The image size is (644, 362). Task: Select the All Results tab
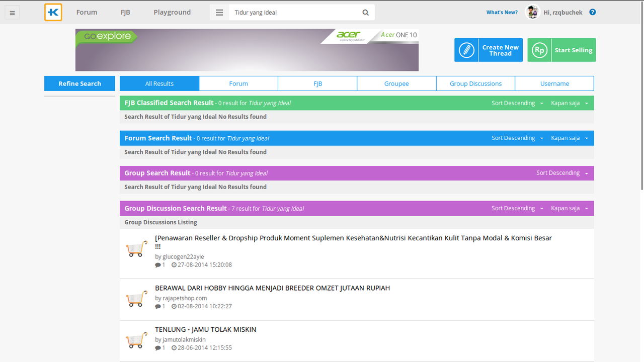(159, 83)
